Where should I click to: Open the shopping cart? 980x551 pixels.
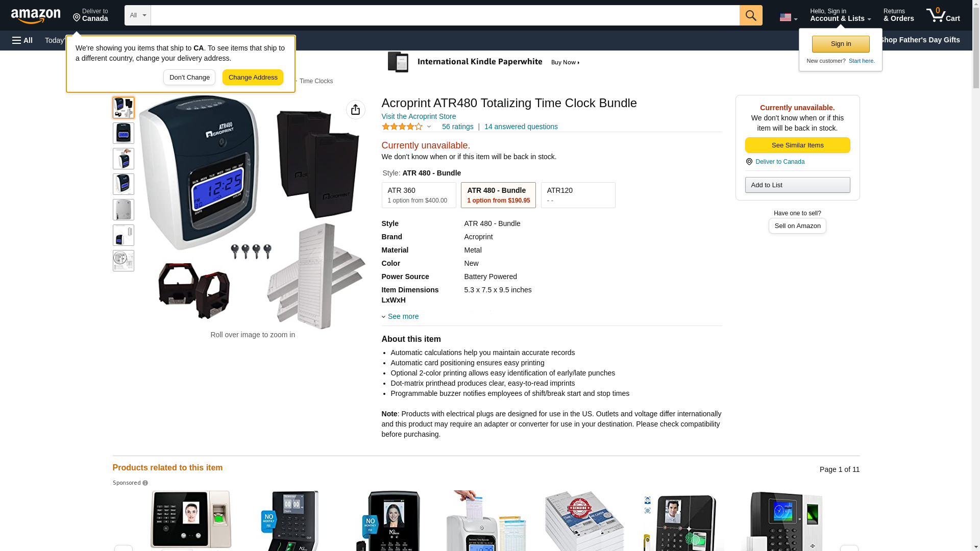pos(943,15)
